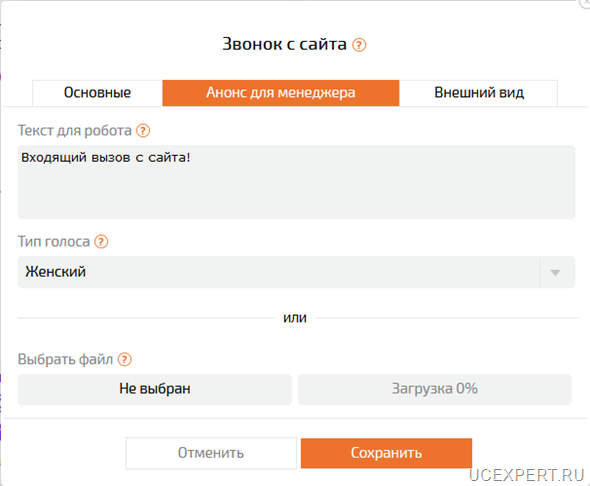
Task: Save settings with Сохранить button
Action: [x=386, y=453]
